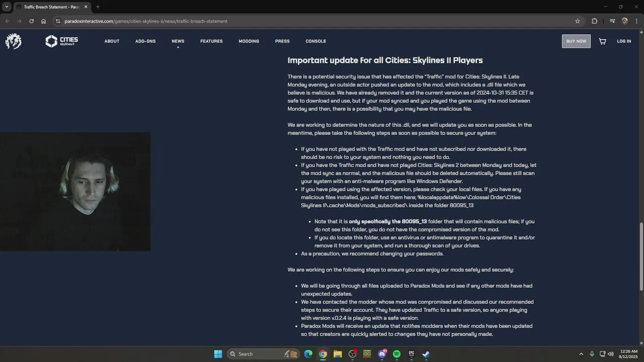Open the clock and date panel

click(x=629, y=354)
